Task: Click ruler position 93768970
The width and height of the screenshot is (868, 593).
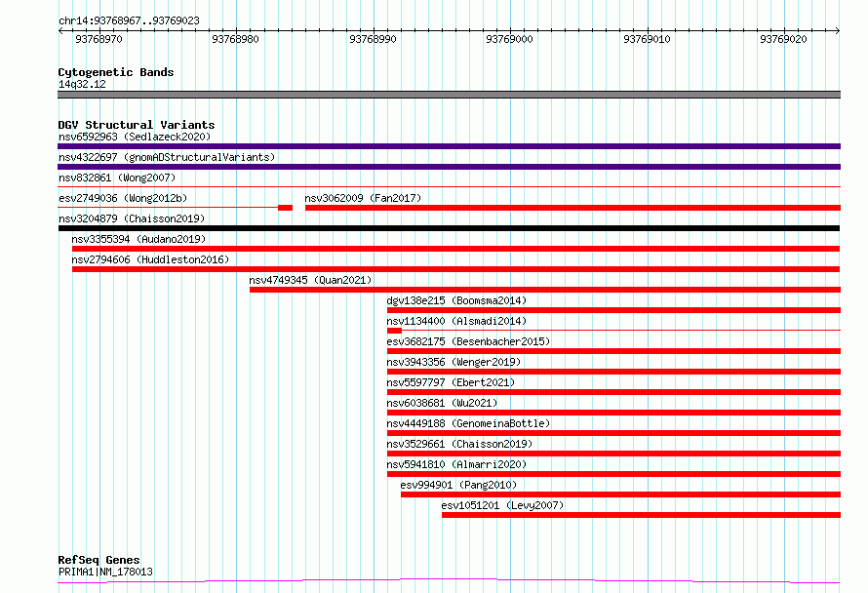Action: click(x=99, y=39)
